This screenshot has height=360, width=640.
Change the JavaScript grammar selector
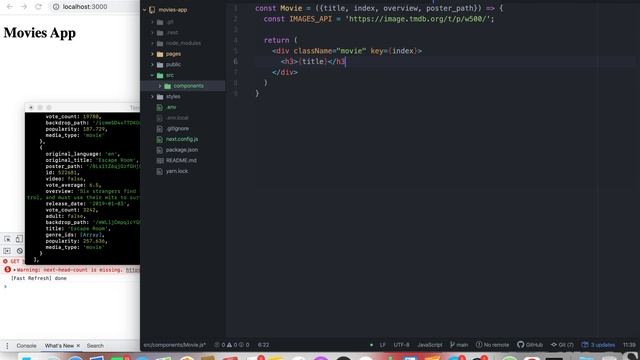click(429, 345)
